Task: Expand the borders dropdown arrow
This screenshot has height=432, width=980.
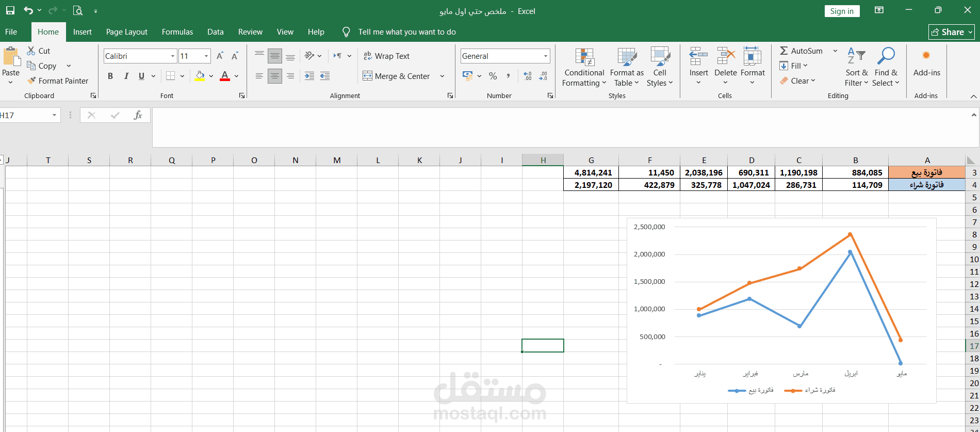Action: [x=182, y=76]
